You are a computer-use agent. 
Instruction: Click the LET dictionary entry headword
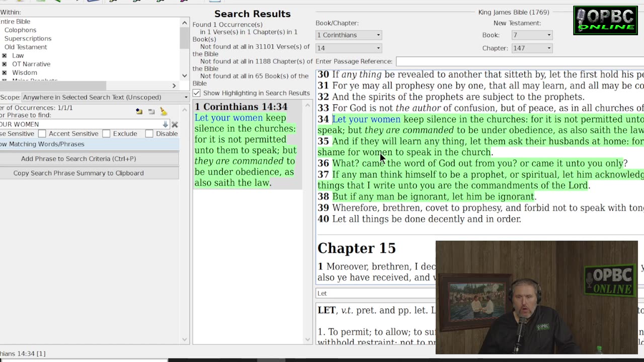pos(327,310)
